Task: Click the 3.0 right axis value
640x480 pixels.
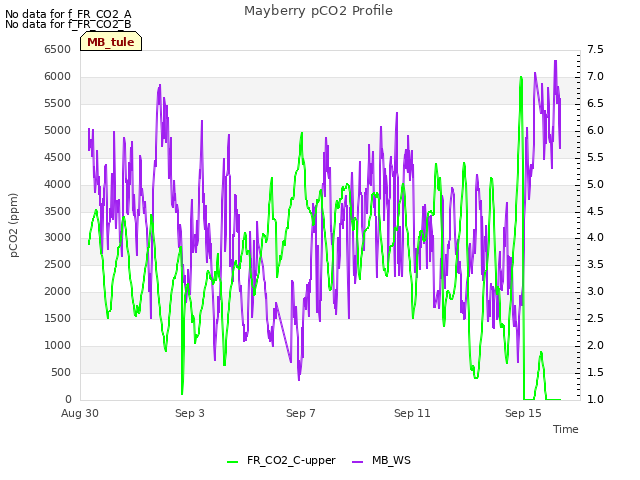Action: point(595,291)
